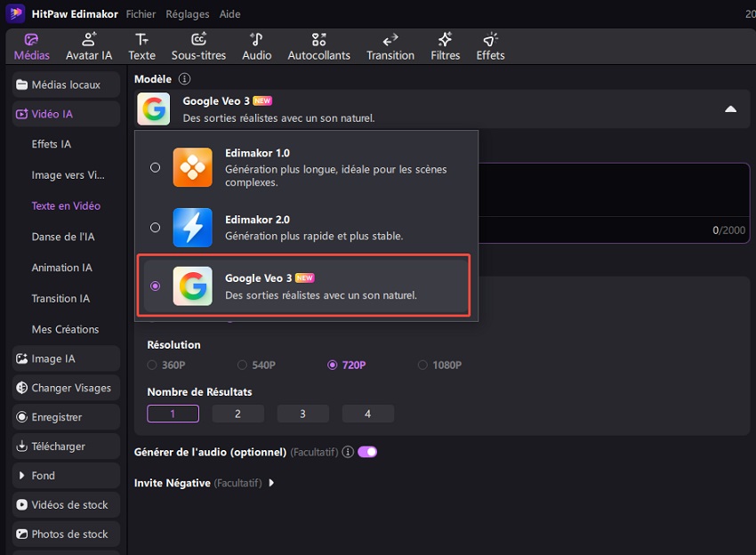Open the Autocollants stickers tool
Screen dimensions: 756x555
coord(318,46)
